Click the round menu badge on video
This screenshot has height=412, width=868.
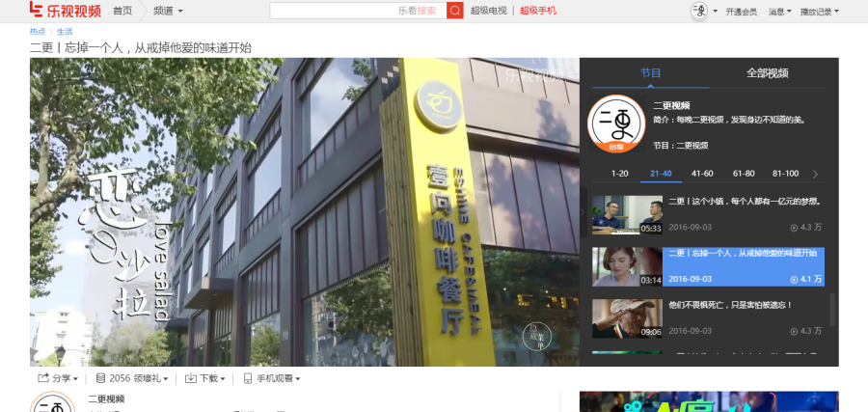(536, 336)
